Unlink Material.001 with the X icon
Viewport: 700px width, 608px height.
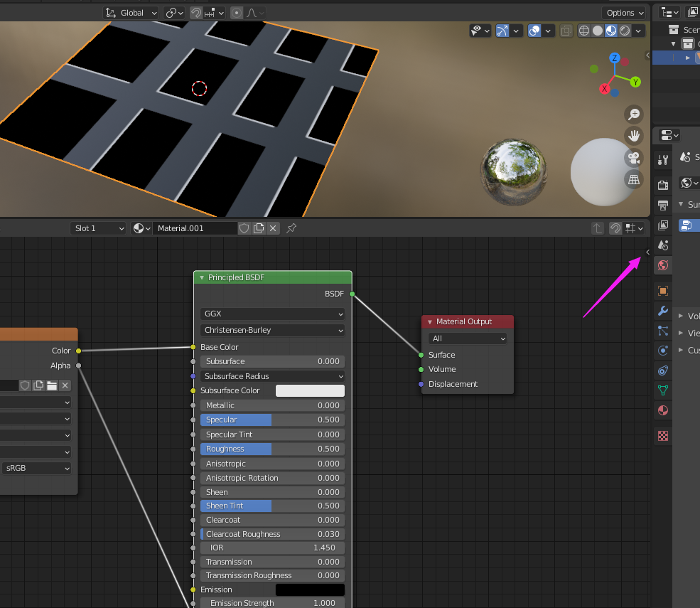(273, 228)
